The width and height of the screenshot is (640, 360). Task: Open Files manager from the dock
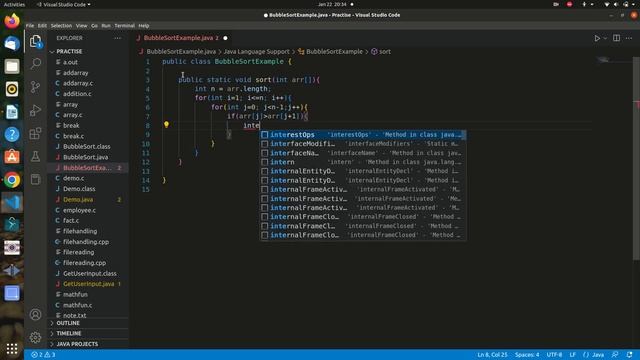pyautogui.click(x=12, y=66)
